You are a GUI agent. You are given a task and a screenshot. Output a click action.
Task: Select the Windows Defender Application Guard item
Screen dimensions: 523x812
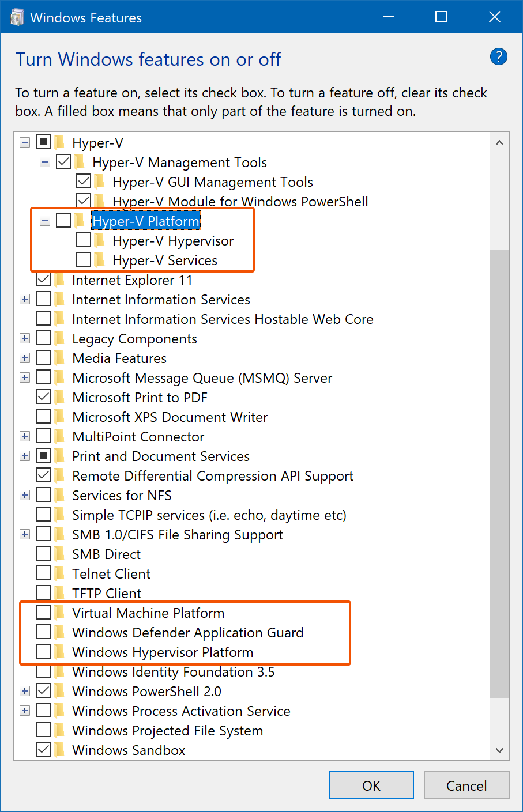pos(187,632)
